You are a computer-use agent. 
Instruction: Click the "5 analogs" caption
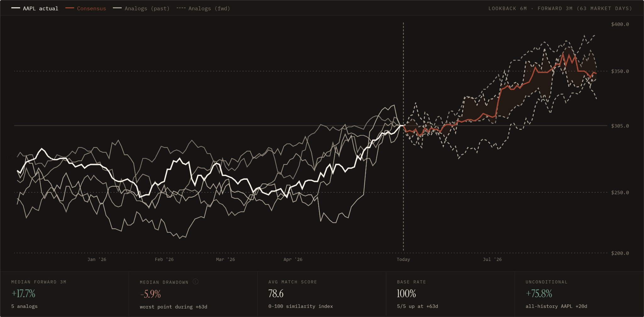[25, 306]
